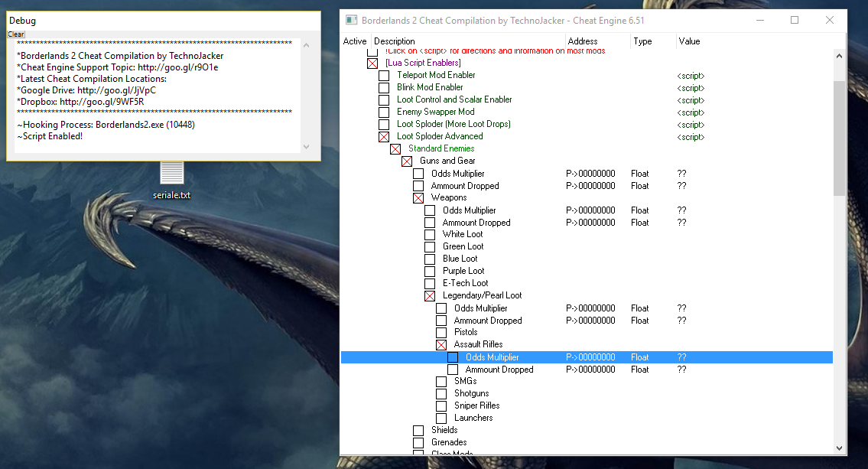Screen dimensions: 868x469
Task: Click the Cheat Engine title bar icon
Action: coord(351,21)
